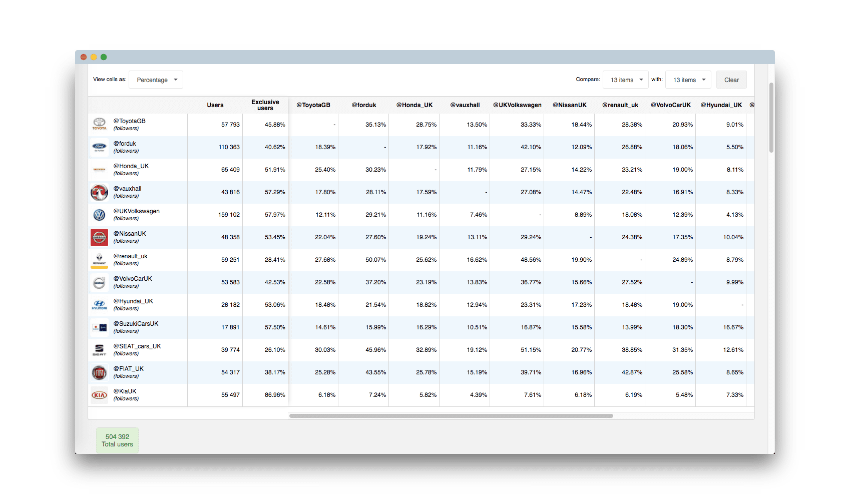Click the Hyundai logo icon
The image size is (850, 504).
[x=99, y=305]
